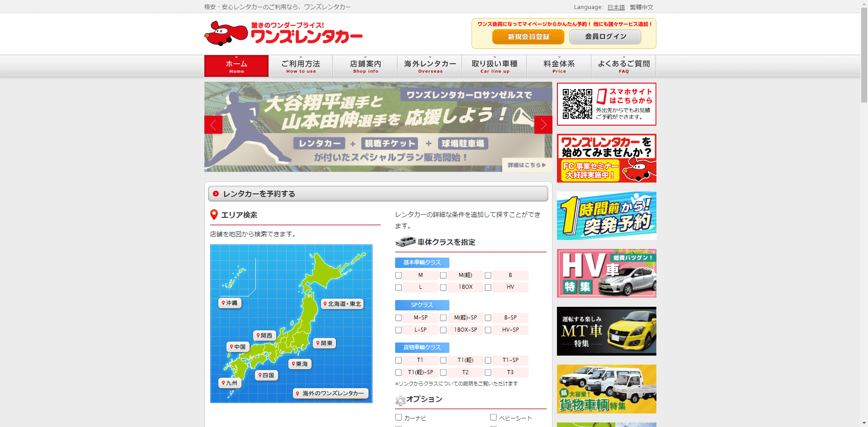The width and height of the screenshot is (868, 427).
Task: Check the HV-SP class checkbox
Action: tap(488, 330)
